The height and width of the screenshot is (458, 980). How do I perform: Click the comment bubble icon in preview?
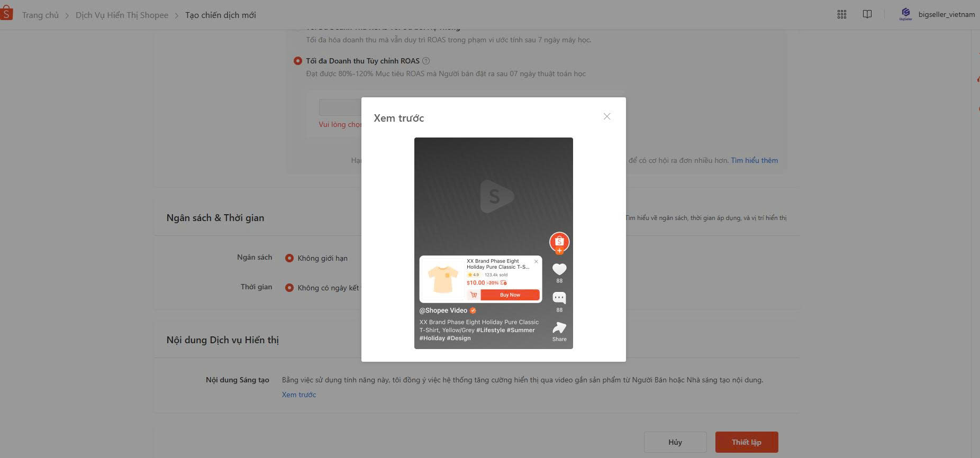click(x=559, y=298)
